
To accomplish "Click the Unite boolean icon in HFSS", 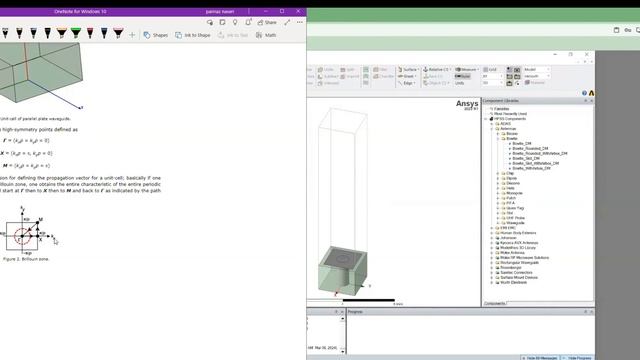I will (326, 69).
